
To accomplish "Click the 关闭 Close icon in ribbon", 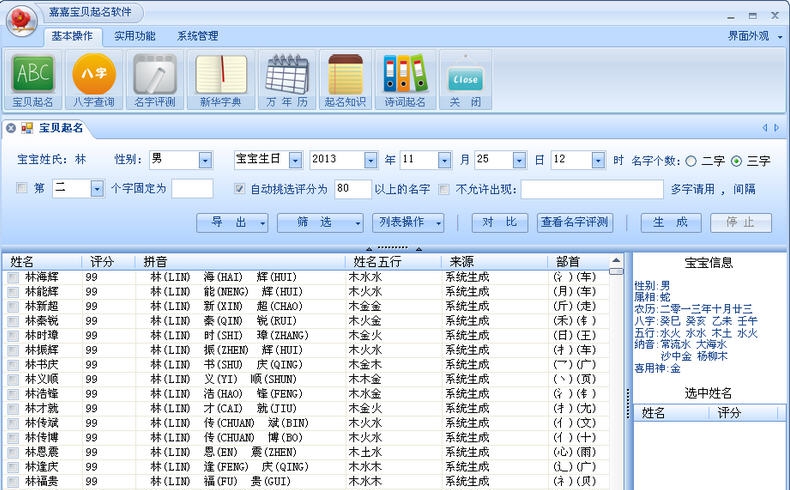I will (x=465, y=79).
